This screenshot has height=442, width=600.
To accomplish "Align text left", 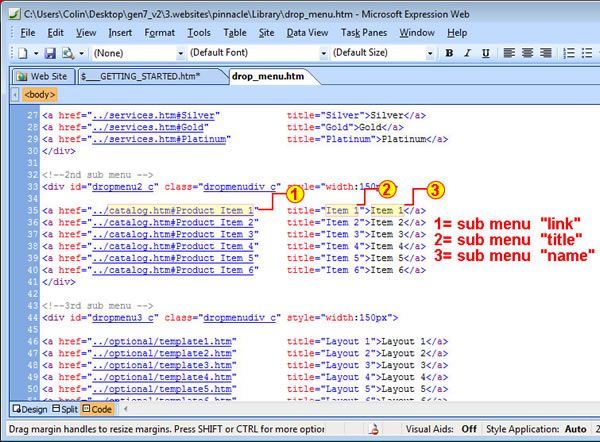I will pyautogui.click(x=509, y=53).
